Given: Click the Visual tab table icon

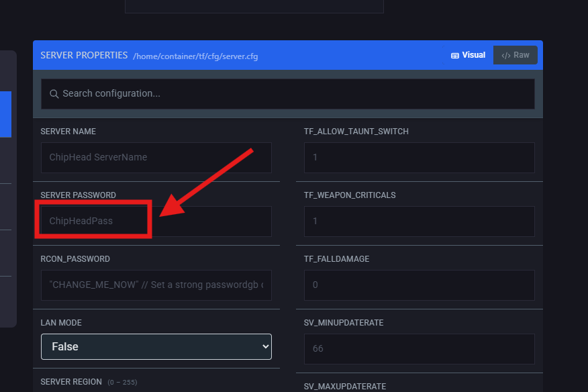Looking at the screenshot, I should (x=455, y=56).
